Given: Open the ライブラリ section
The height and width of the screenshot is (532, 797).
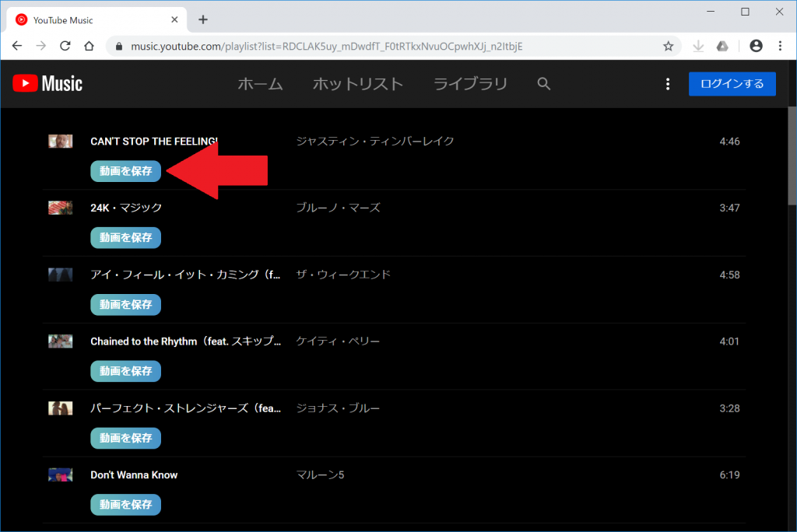Looking at the screenshot, I should click(x=470, y=83).
